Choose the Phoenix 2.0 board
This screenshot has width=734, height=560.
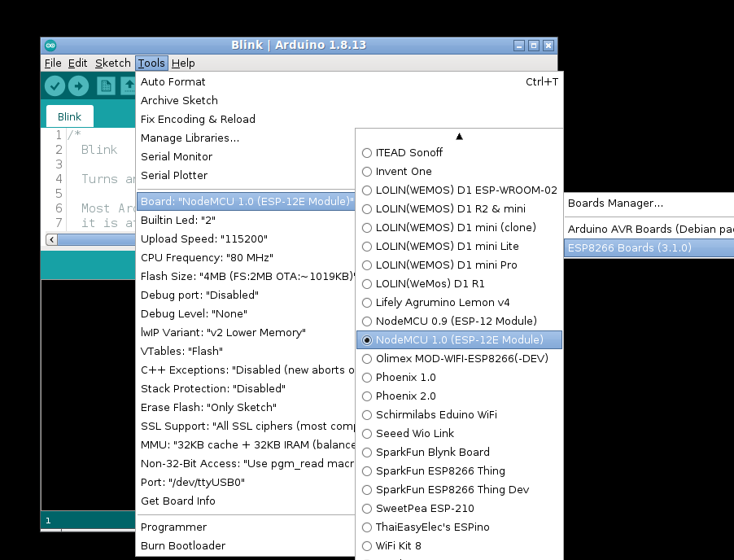click(x=459, y=396)
